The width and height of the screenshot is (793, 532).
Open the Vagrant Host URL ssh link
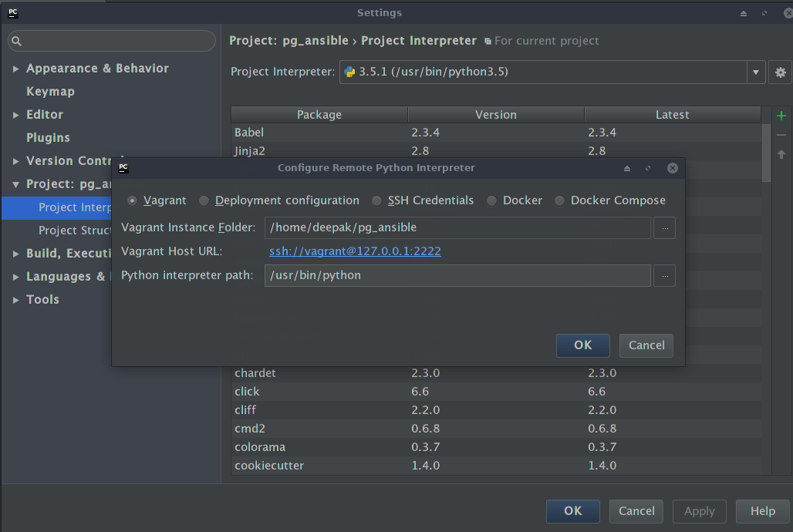pos(355,251)
